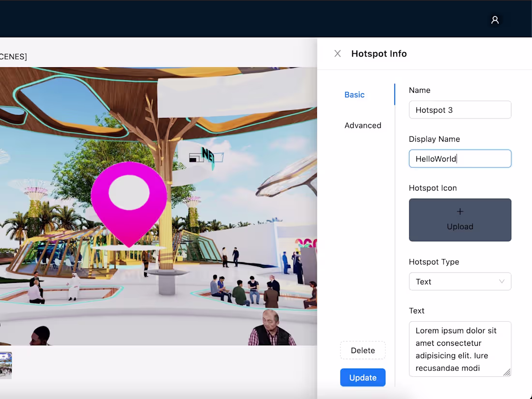Open the user profile icon

click(x=495, y=20)
